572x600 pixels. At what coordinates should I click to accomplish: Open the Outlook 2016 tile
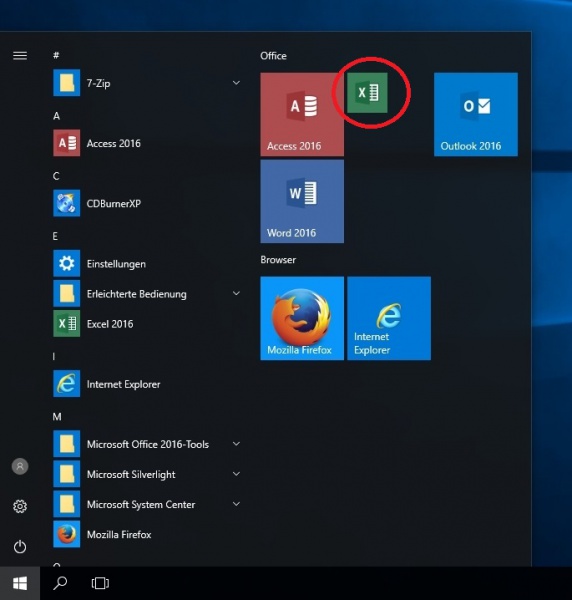click(476, 114)
